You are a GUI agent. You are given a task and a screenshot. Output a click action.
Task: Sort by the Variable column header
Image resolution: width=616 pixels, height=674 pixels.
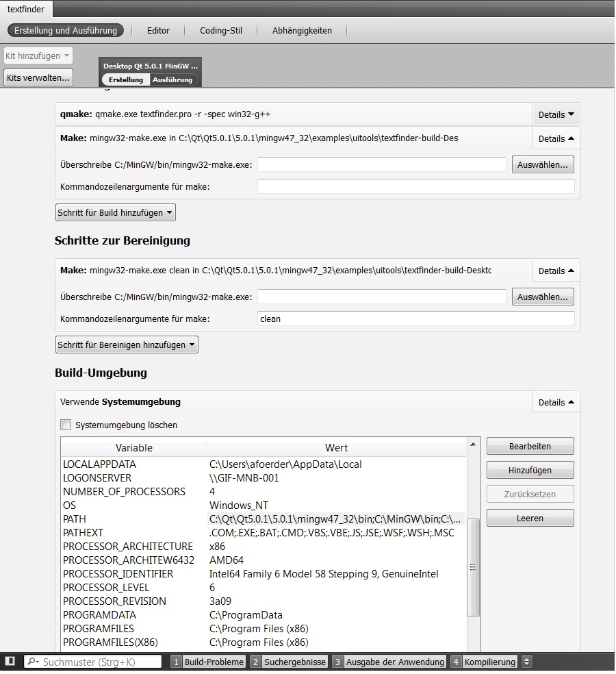click(134, 448)
